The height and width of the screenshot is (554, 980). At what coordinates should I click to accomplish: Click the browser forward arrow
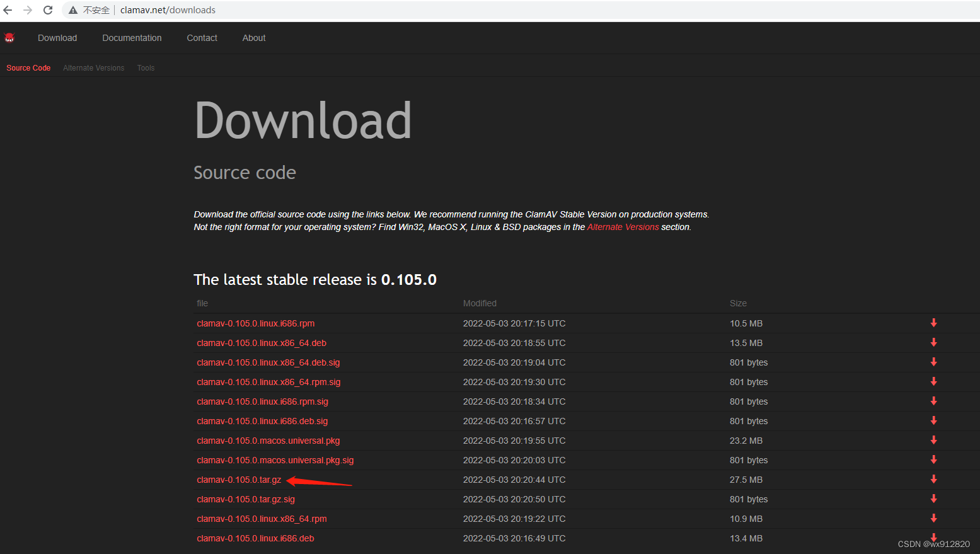point(28,10)
